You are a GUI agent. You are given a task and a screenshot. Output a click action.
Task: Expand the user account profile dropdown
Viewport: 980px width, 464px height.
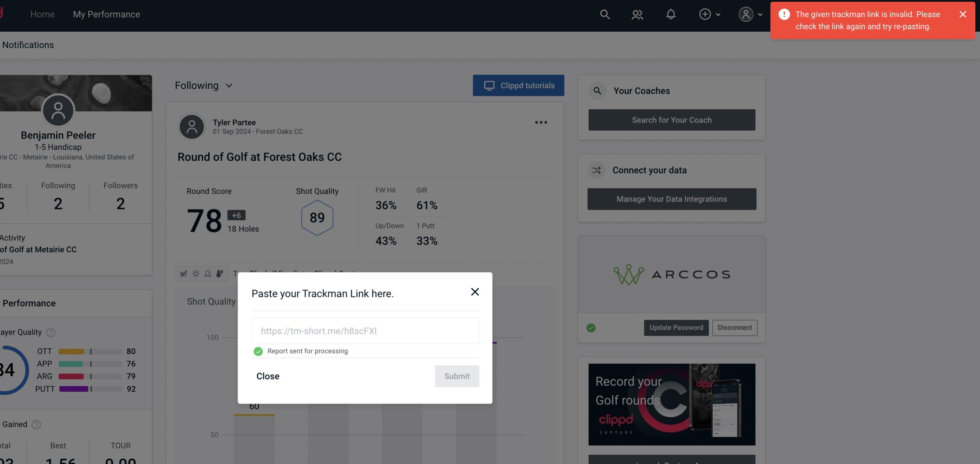coord(749,14)
